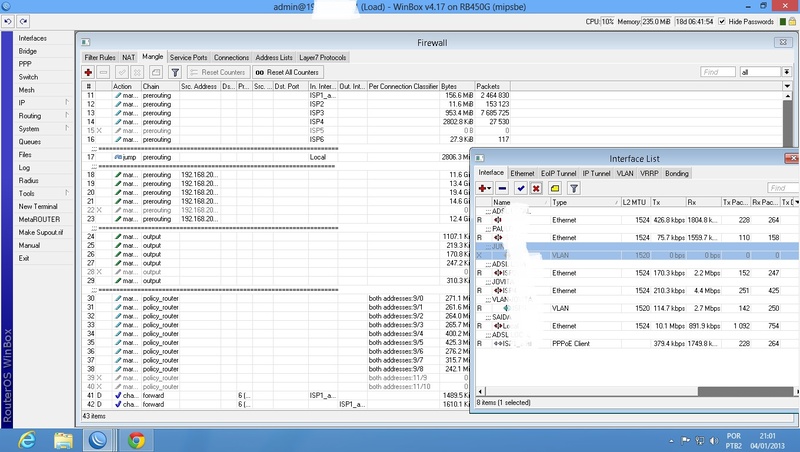This screenshot has width=800, height=452.
Task: Open Interfaces from sidebar menu
Action: pos(33,38)
